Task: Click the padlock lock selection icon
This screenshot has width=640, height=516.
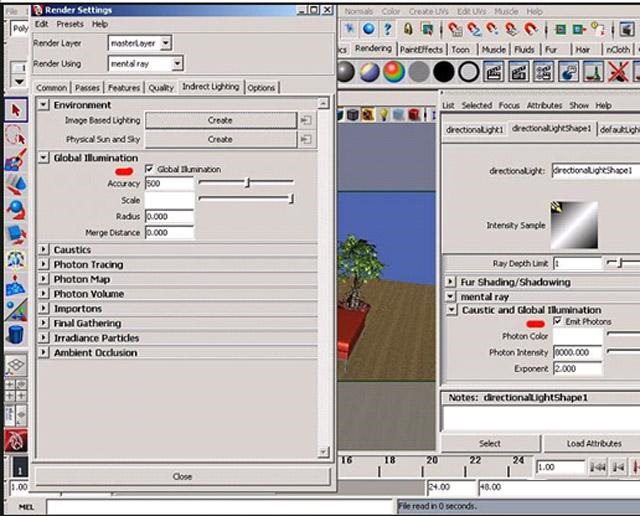Action: tap(407, 29)
